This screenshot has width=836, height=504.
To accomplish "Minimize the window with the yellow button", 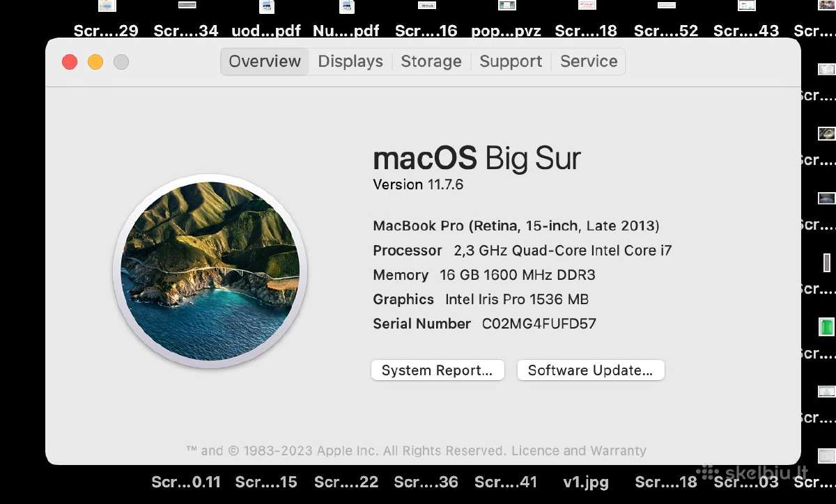I will 95,62.
